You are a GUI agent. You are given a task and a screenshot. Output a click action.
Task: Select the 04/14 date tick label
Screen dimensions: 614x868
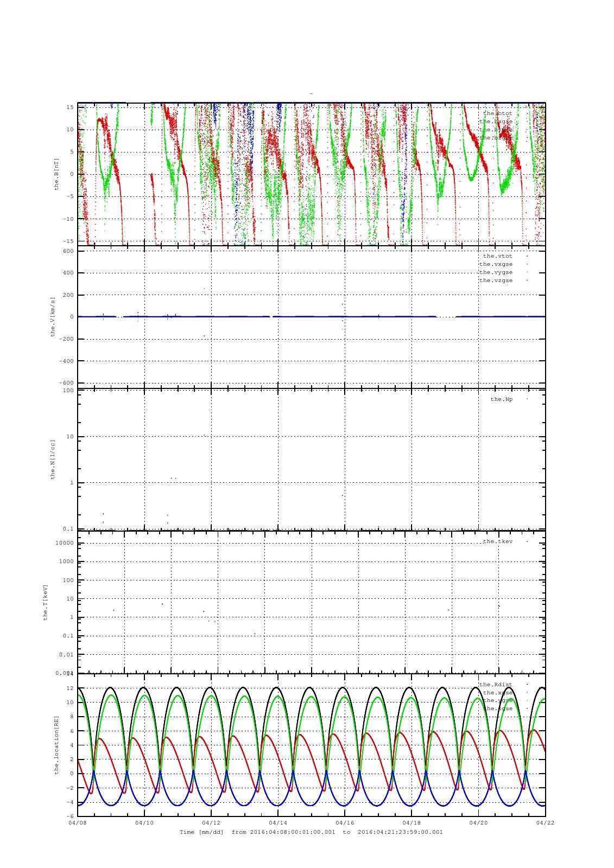(x=278, y=822)
